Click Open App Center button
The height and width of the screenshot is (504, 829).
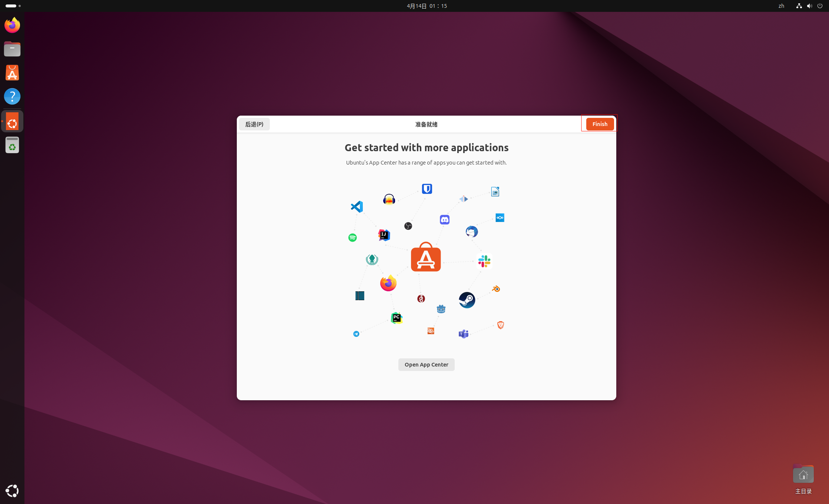[426, 365]
